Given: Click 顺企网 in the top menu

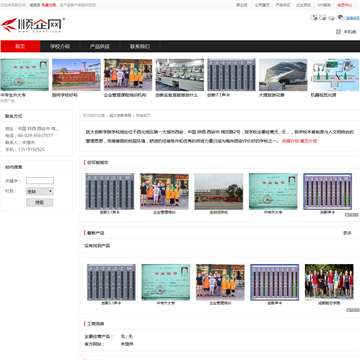Looking at the screenshot, I should pos(242,5).
